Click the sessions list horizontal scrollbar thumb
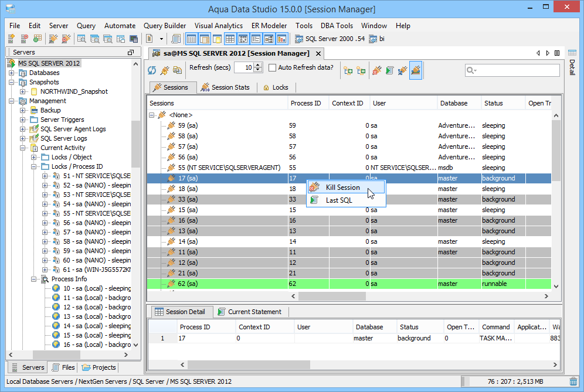 (x=332, y=296)
